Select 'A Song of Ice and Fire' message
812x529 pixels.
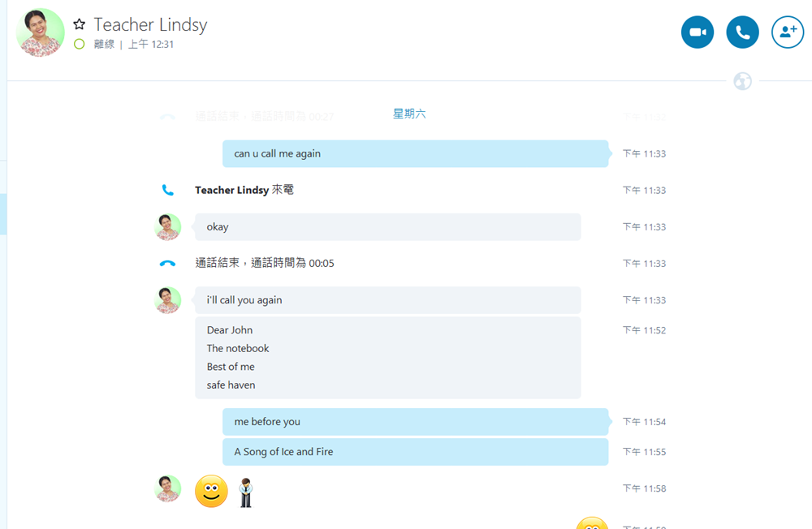click(x=415, y=452)
